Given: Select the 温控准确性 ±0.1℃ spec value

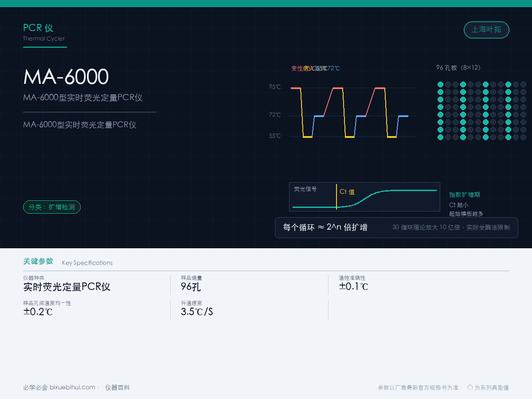Looking at the screenshot, I should (354, 286).
